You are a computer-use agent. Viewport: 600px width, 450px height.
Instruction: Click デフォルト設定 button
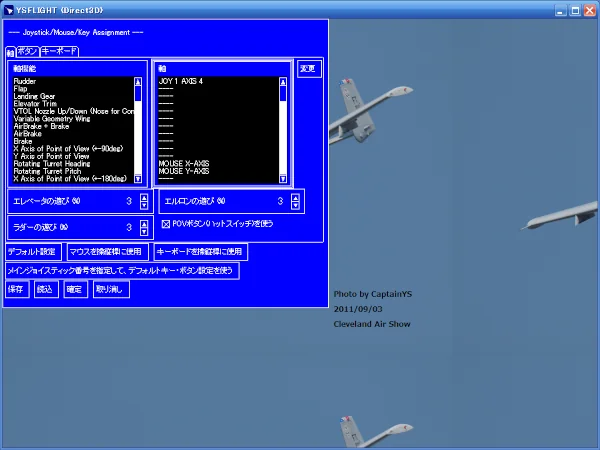click(33, 252)
